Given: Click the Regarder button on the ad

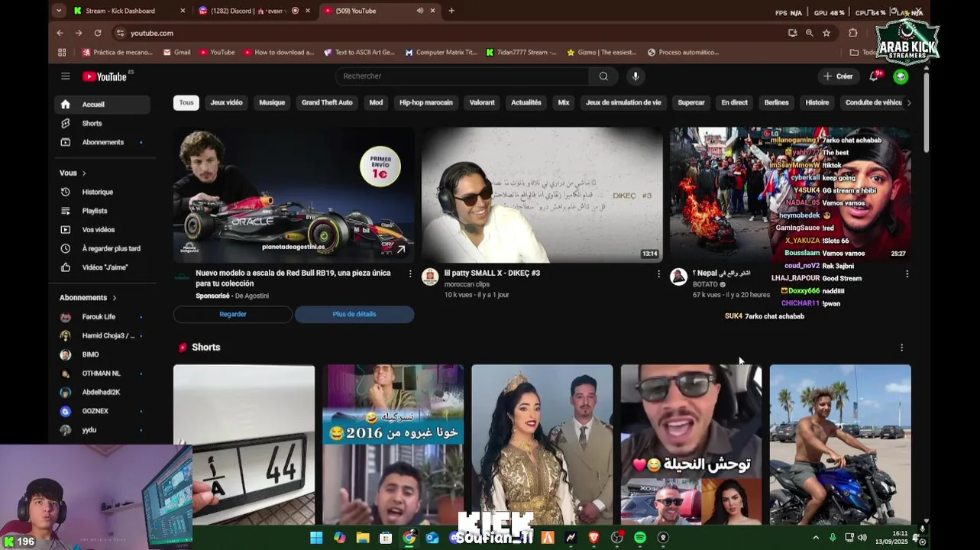Looking at the screenshot, I should pos(233,314).
